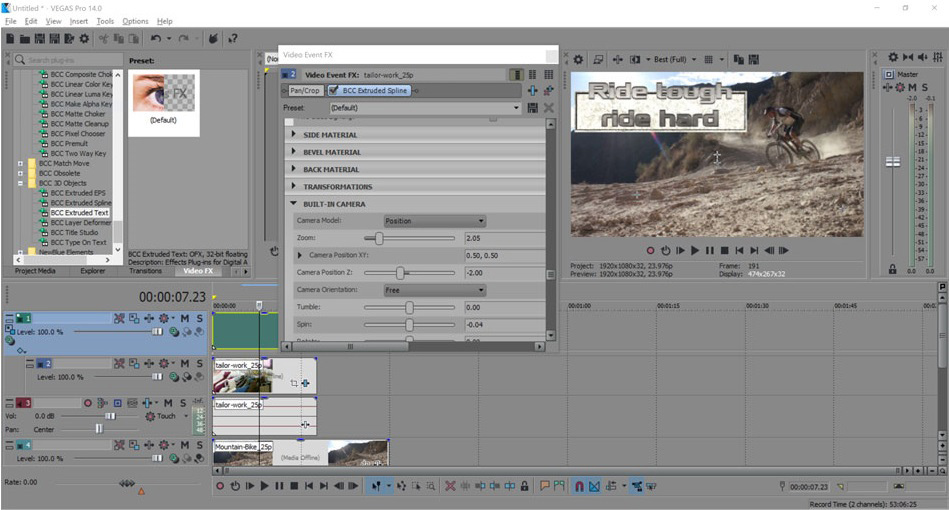Solo video track 1
The image size is (949, 510).
199,318
